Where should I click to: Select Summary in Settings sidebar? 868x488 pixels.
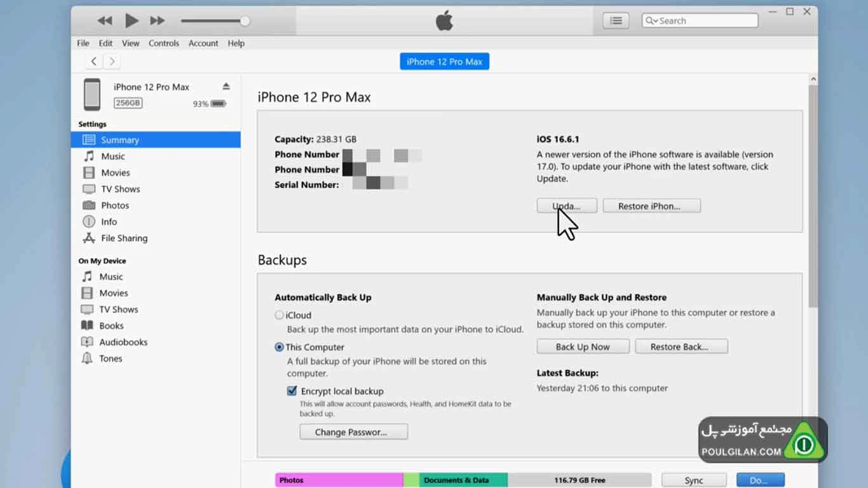coord(156,140)
